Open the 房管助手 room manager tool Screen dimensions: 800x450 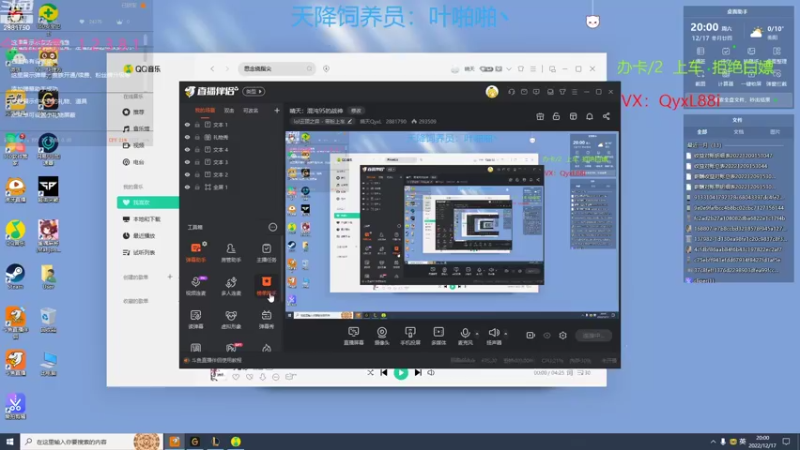point(231,253)
